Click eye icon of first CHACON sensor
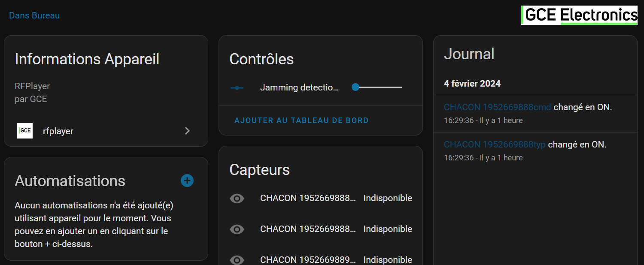Image resolution: width=644 pixels, height=265 pixels. coord(237,198)
